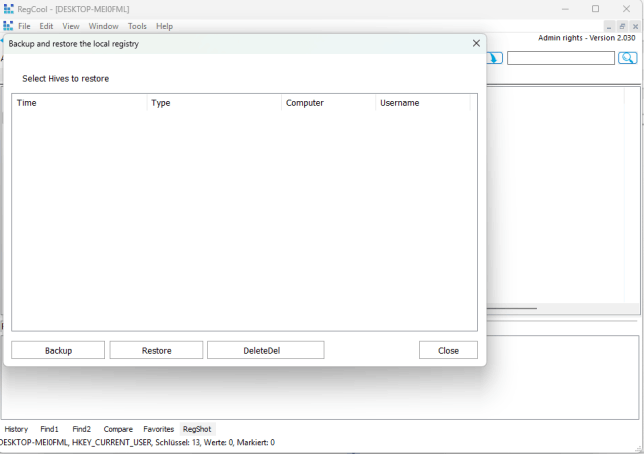Viewport: 644px width, 454px height.
Task: Open the View menu
Action: coord(71,26)
